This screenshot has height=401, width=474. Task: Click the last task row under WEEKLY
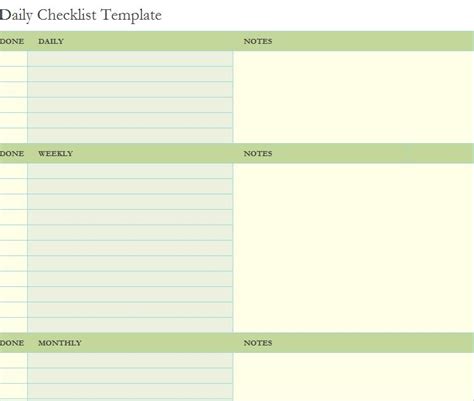coord(130,325)
